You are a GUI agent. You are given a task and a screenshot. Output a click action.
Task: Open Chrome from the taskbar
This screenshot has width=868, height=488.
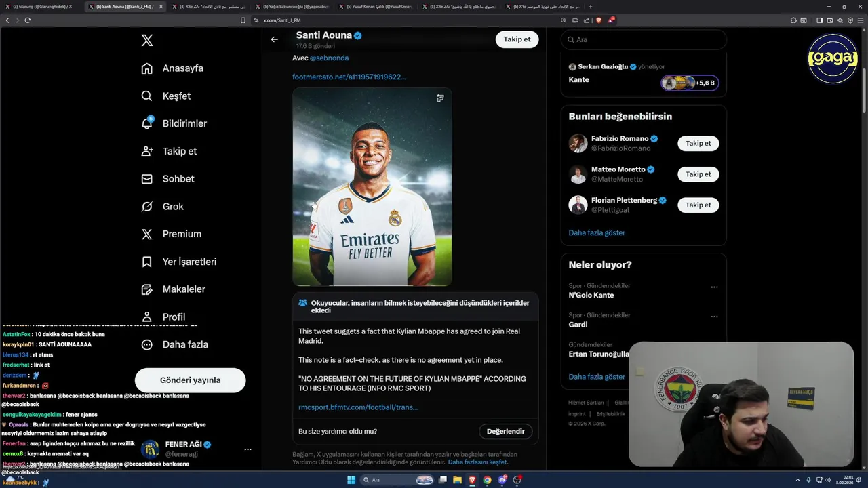488,480
